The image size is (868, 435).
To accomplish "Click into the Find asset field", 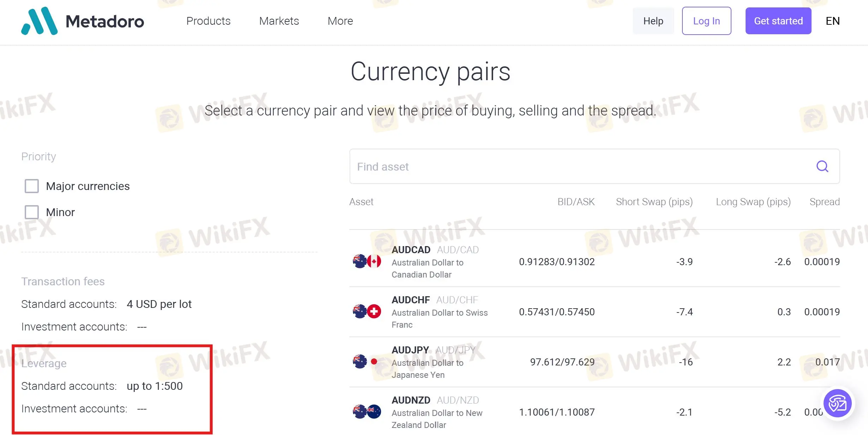I will [x=594, y=166].
